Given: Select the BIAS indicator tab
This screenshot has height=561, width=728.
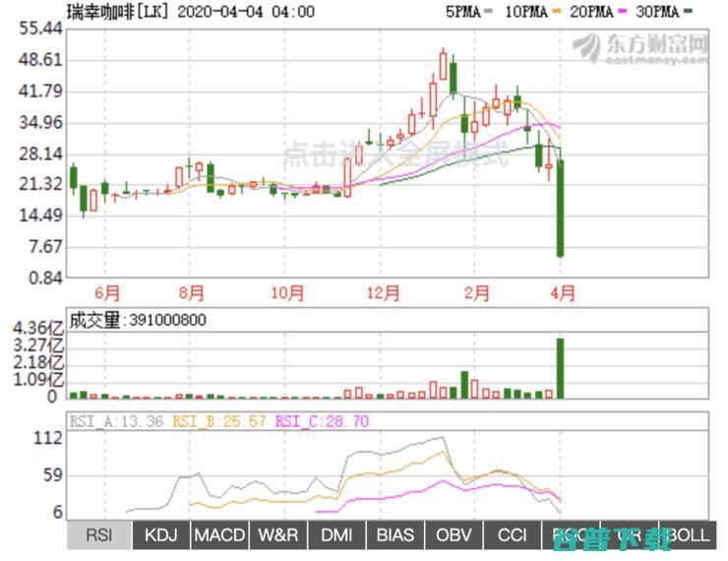Looking at the screenshot, I should [x=395, y=535].
